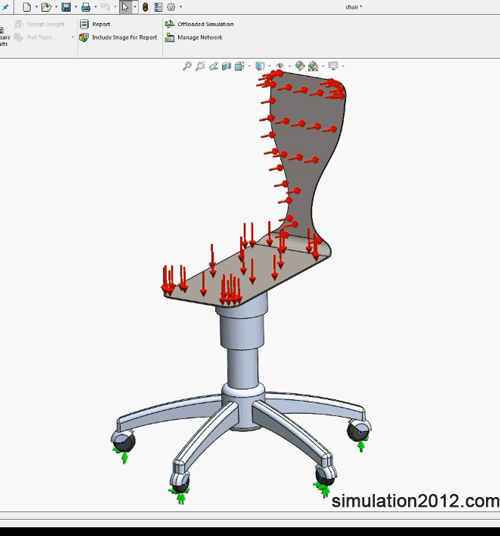
Task: Toggle Hide/Show Items eye icon
Action: point(280,66)
